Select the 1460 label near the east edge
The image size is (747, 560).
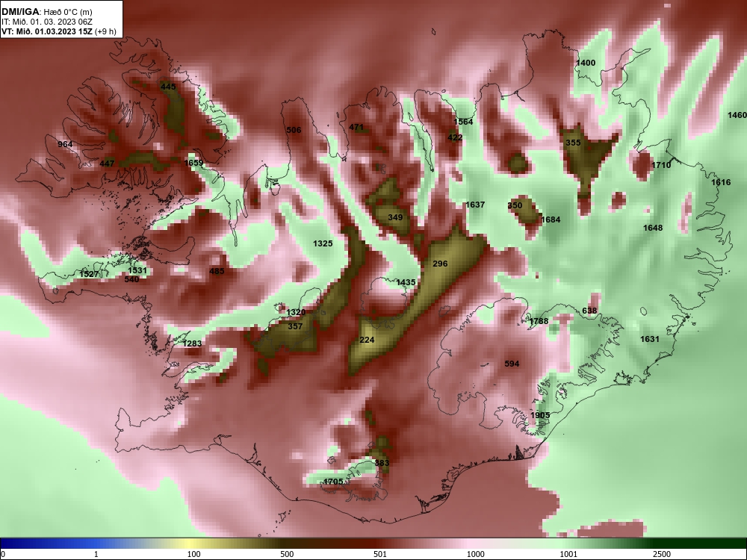pos(737,115)
